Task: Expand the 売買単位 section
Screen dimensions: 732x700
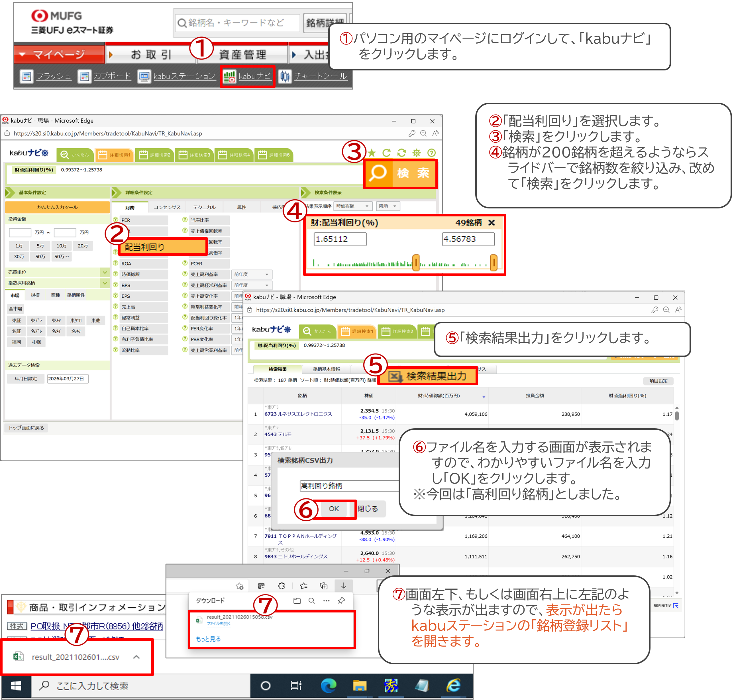Action: (x=104, y=272)
